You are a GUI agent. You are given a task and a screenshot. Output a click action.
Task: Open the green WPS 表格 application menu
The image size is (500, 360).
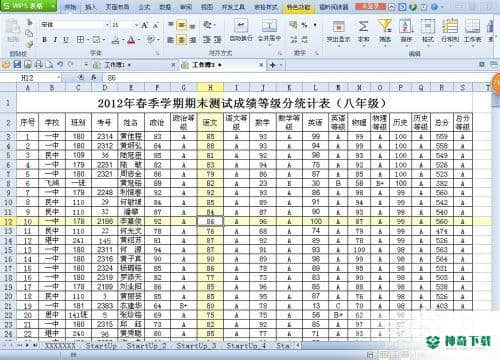point(28,6)
